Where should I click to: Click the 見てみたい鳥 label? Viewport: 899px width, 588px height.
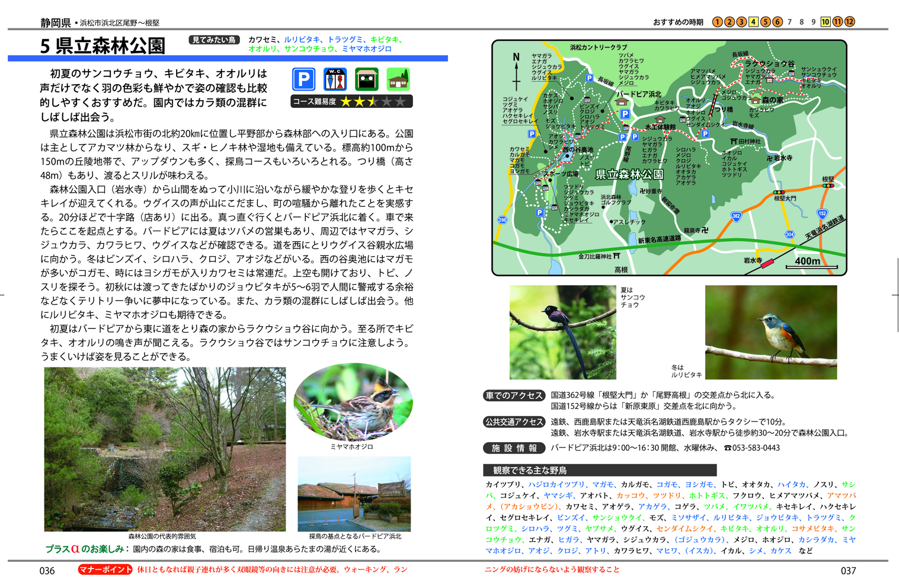click(214, 40)
